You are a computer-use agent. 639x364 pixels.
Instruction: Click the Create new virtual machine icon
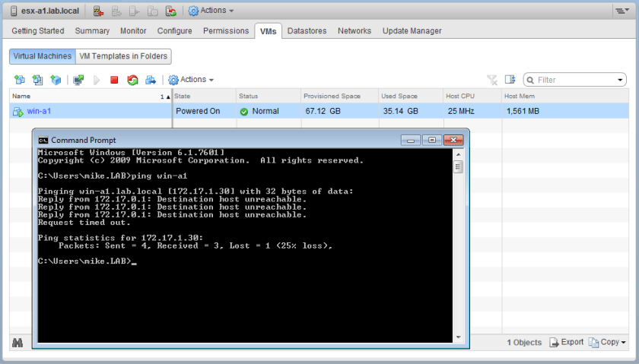click(x=19, y=80)
